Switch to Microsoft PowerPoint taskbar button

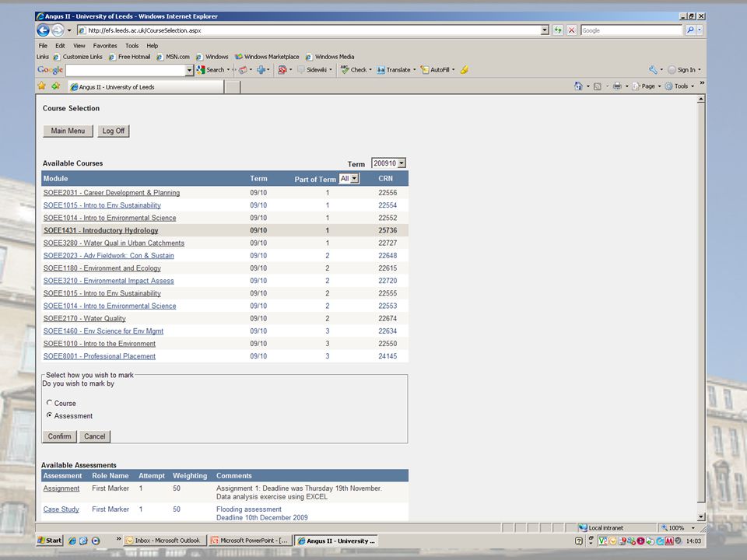click(250, 541)
